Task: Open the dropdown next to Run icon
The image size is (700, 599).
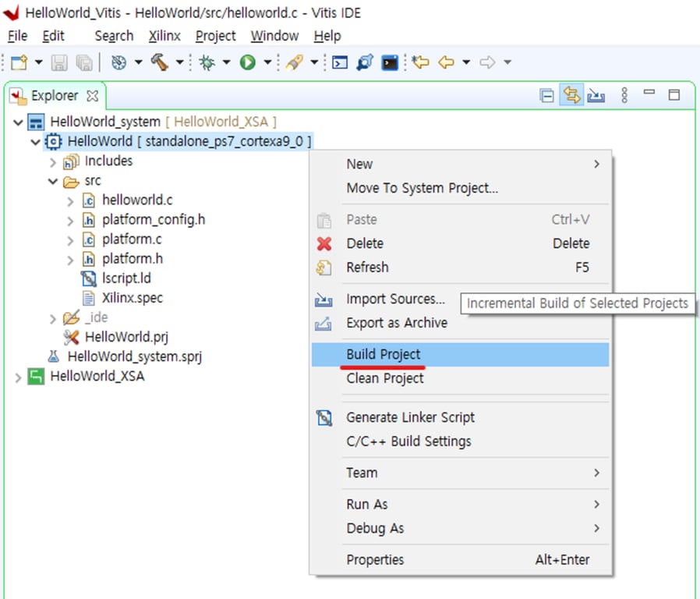Action: [x=267, y=62]
